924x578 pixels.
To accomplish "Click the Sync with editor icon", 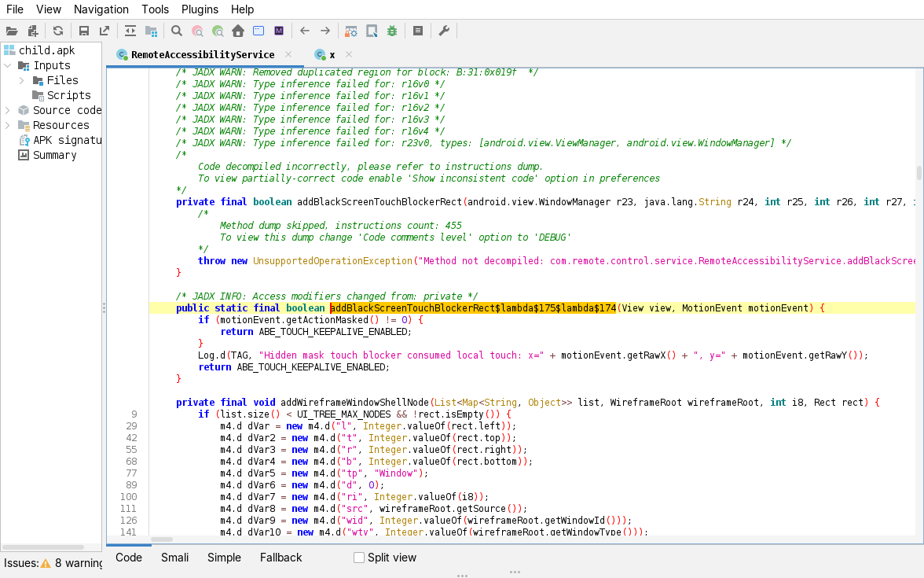I will tap(130, 31).
